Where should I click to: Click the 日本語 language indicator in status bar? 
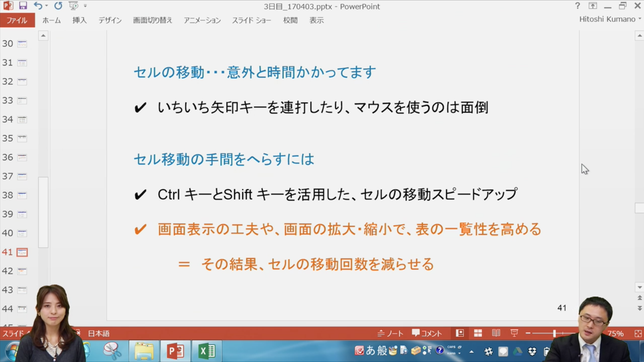(x=99, y=334)
